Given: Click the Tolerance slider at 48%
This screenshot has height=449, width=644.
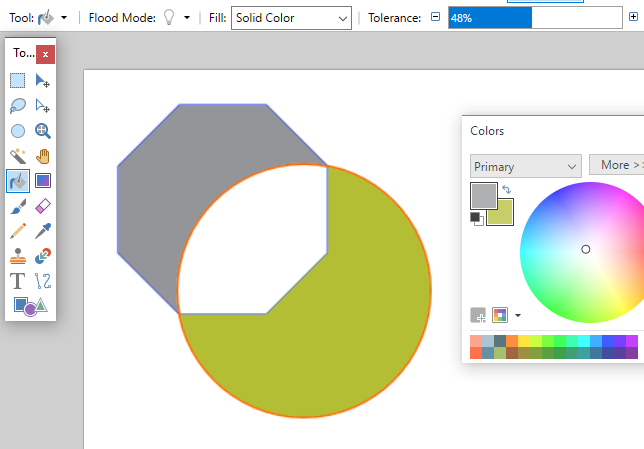Looking at the screenshot, I should (x=535, y=18).
